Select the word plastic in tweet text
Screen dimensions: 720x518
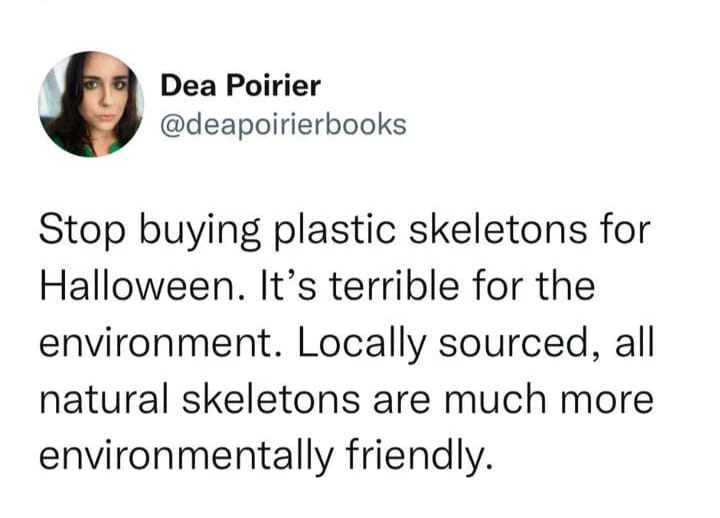click(334, 230)
